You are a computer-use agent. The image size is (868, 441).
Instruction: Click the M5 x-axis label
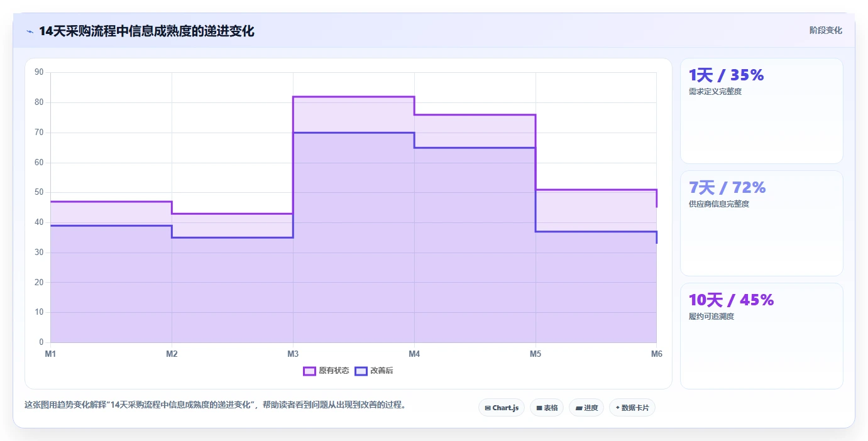(536, 354)
